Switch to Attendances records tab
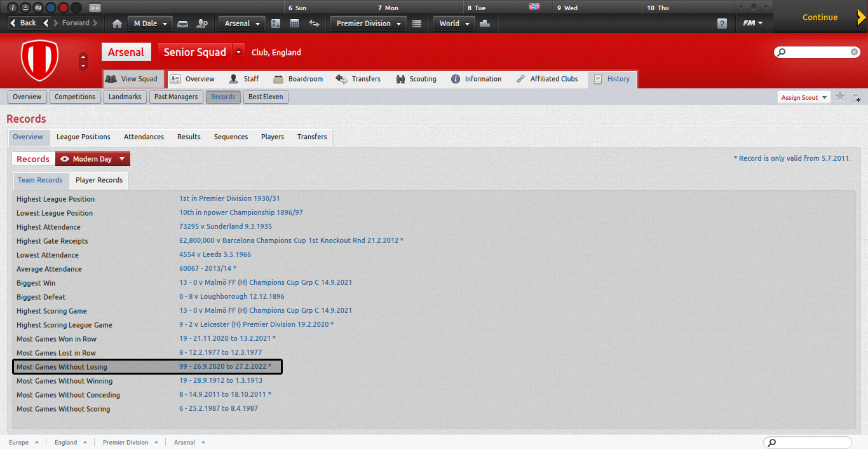This screenshot has width=868, height=449. point(144,137)
